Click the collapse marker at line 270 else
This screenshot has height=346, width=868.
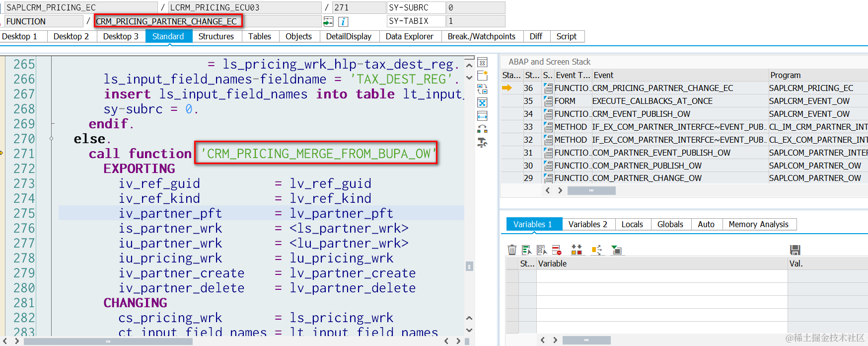click(x=52, y=139)
